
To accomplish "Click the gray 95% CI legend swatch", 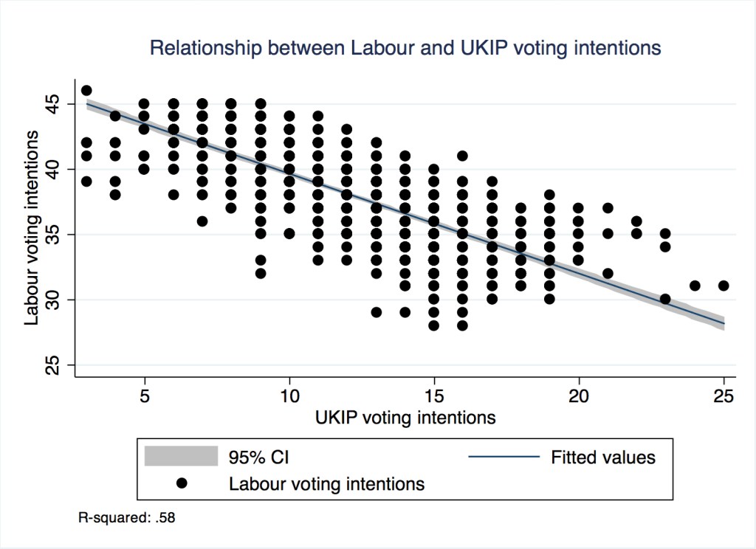I will click(x=181, y=457).
